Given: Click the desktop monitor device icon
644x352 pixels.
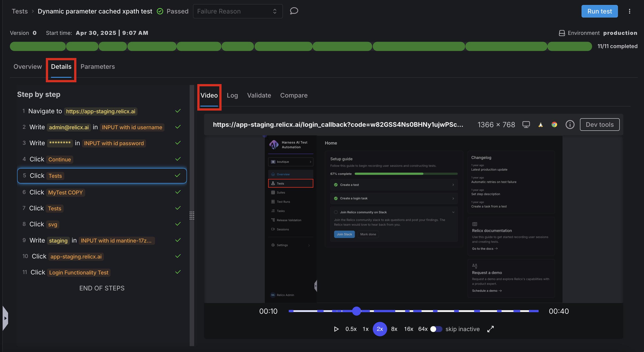Looking at the screenshot, I should pos(526,125).
